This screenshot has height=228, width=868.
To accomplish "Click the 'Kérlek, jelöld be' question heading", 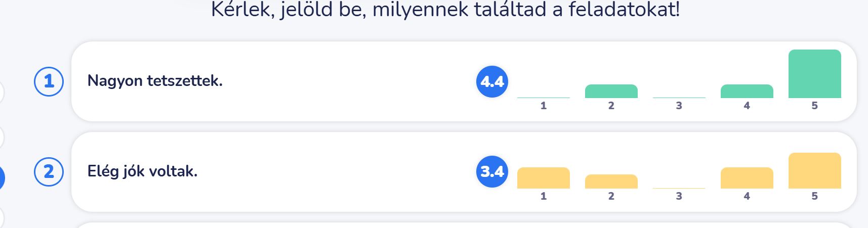I will pyautogui.click(x=445, y=10).
